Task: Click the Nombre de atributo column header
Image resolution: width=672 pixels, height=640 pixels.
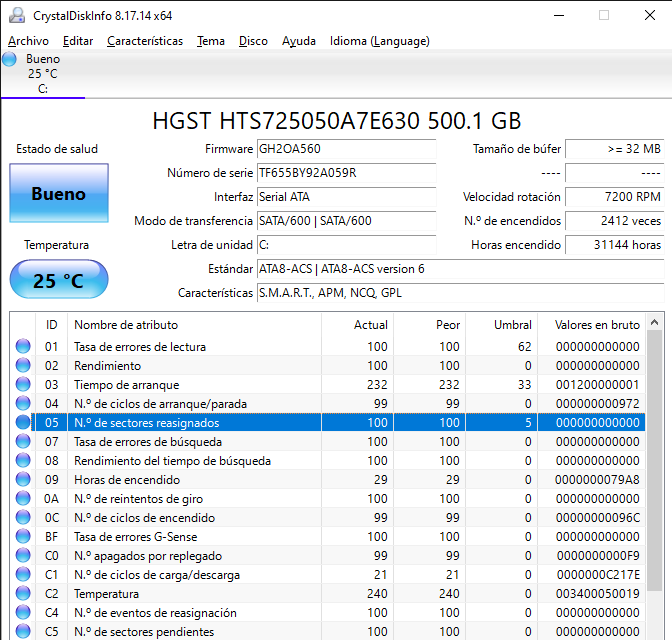Action: (126, 324)
